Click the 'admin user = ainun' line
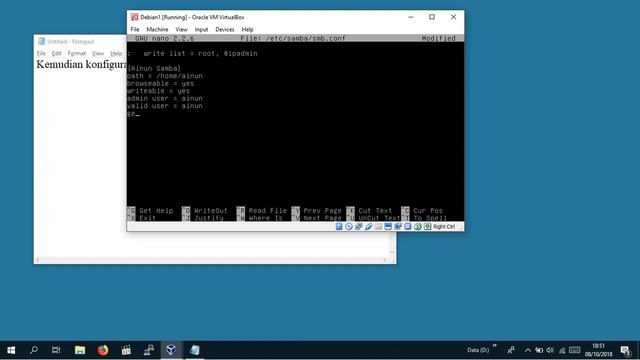The image size is (640, 360). click(x=165, y=98)
